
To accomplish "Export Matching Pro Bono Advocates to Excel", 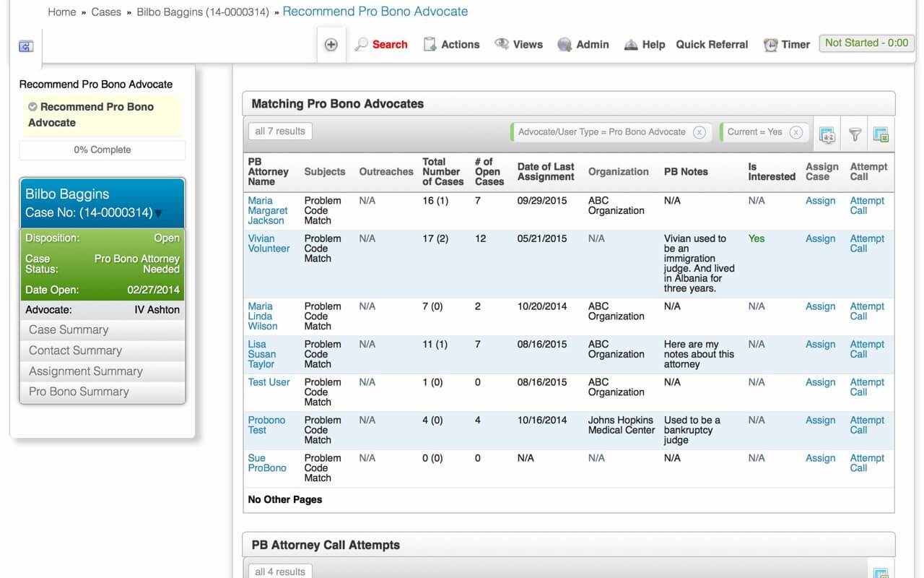I will (x=881, y=134).
